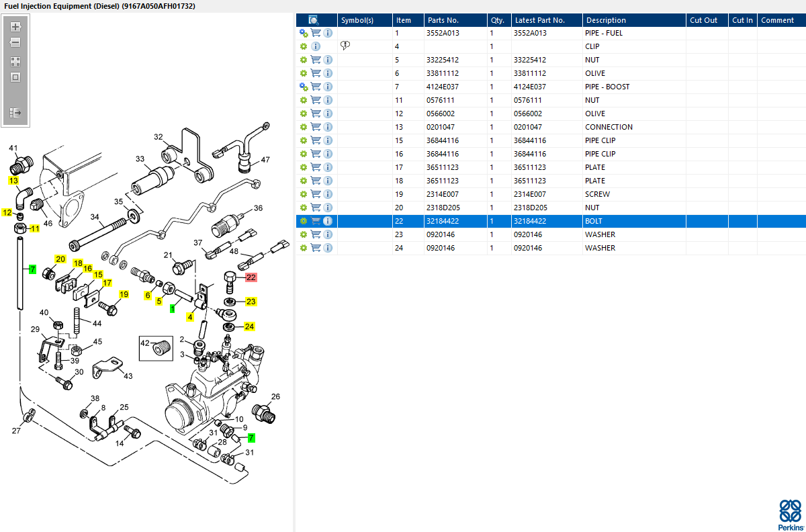Add item 17 PLATE to cart
Image resolution: width=806 pixels, height=532 pixels.
click(x=316, y=167)
